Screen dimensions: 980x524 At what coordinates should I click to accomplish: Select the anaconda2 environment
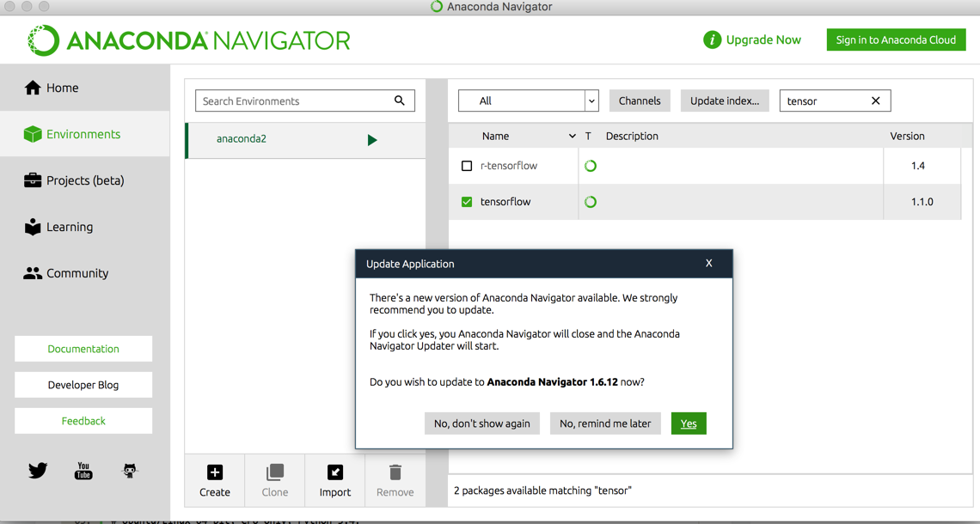click(x=305, y=141)
